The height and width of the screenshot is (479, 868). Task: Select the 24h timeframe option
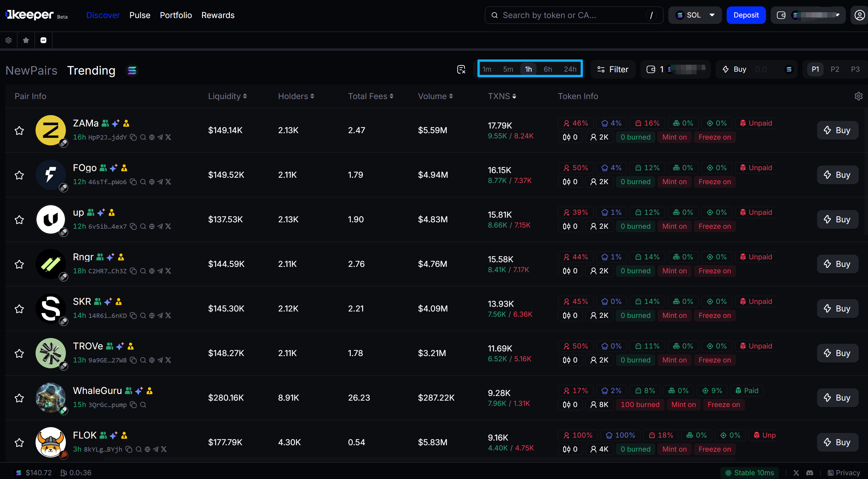click(570, 69)
